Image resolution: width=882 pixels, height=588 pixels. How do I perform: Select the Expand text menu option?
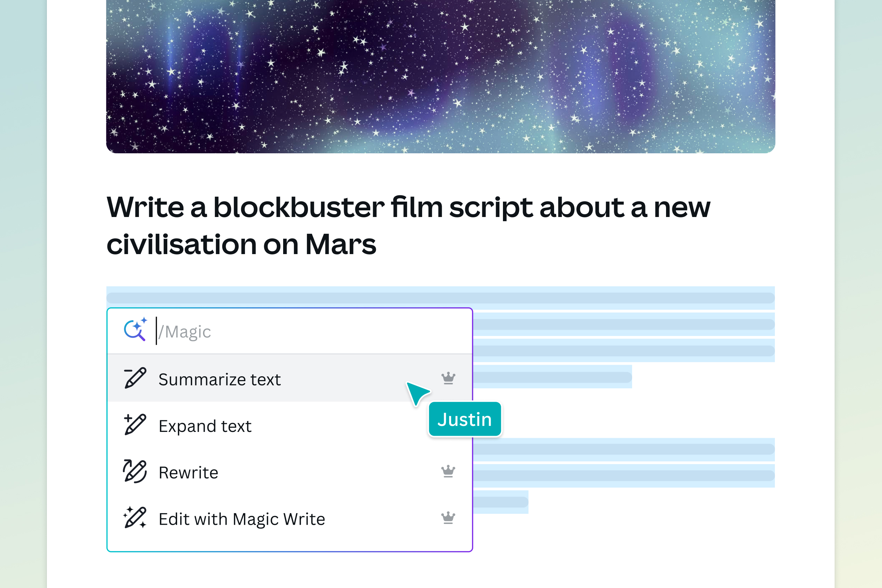(x=205, y=425)
